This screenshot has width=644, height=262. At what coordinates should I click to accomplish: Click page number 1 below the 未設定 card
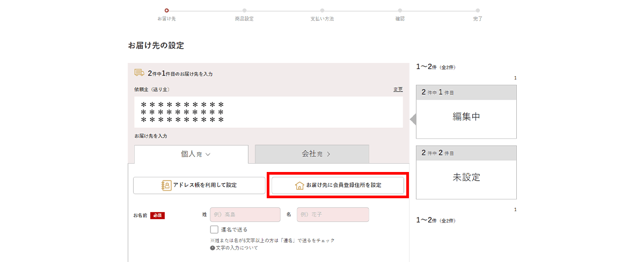[x=515, y=209]
